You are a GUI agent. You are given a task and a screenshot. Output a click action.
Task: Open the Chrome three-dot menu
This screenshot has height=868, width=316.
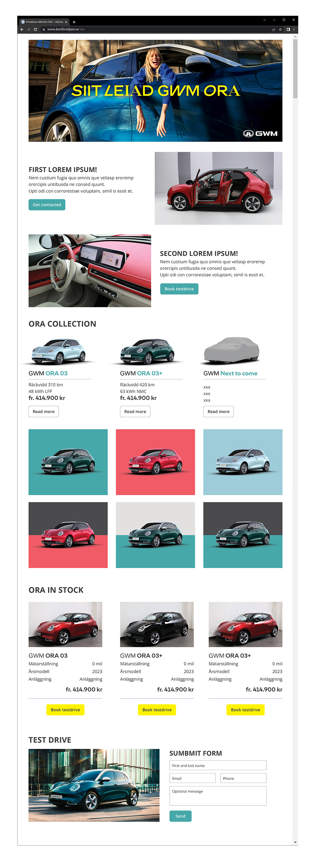[294, 30]
